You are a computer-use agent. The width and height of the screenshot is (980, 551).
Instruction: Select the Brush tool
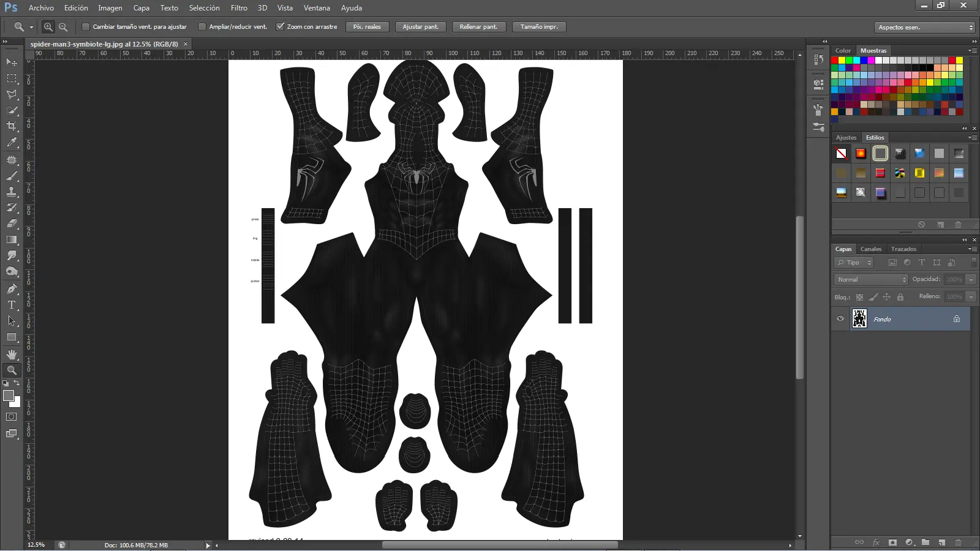[x=12, y=176]
